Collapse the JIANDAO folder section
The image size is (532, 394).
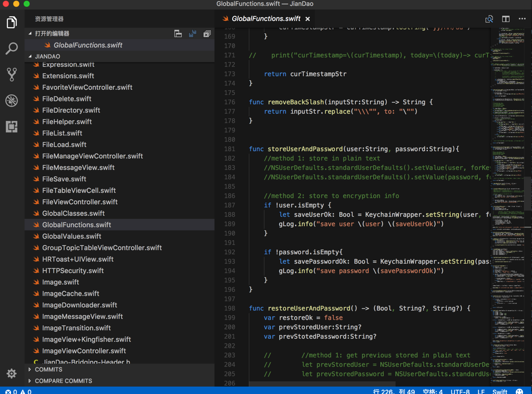pyautogui.click(x=30, y=56)
